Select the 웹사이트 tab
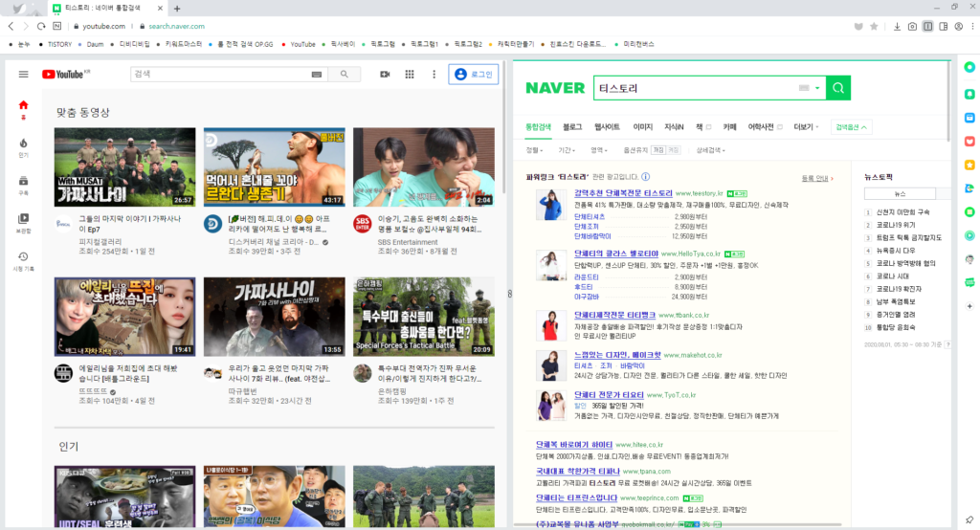 pyautogui.click(x=607, y=127)
